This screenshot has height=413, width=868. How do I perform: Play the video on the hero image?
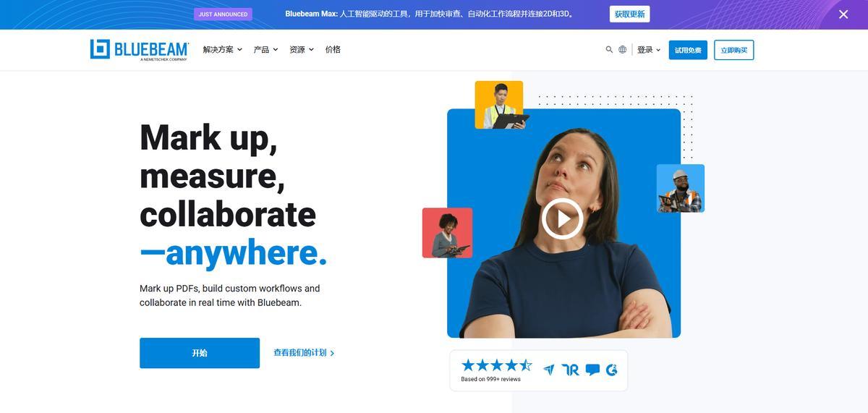pos(562,218)
